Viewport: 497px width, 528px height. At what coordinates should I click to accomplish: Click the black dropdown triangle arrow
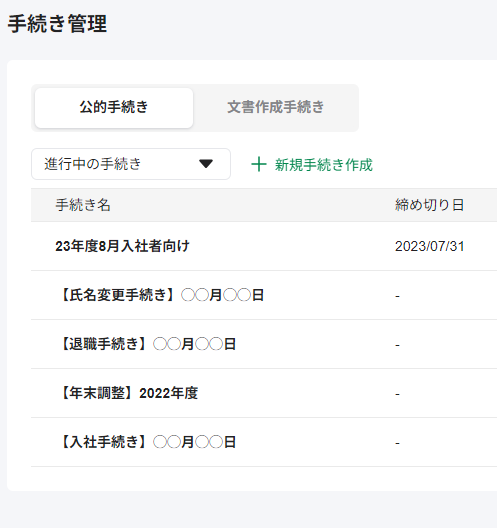click(206, 164)
